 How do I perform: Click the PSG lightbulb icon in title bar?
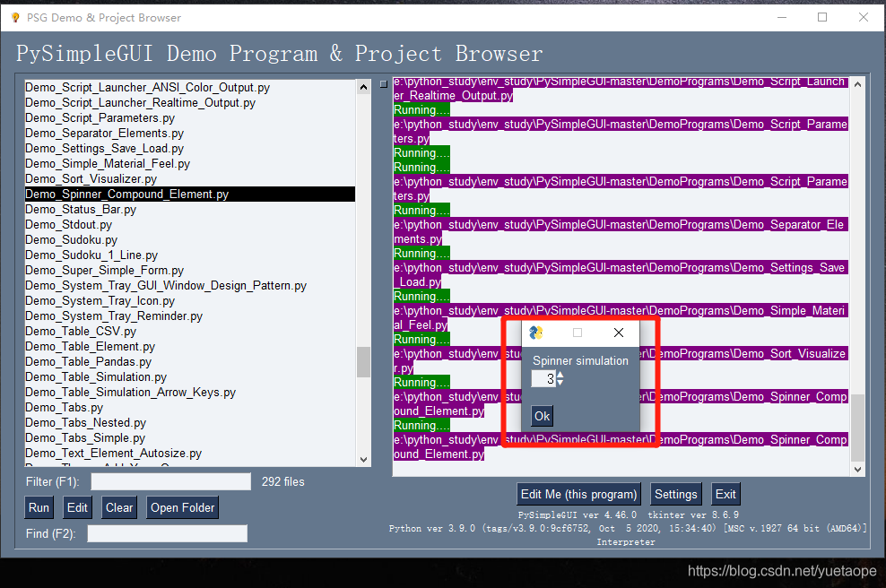pos(15,18)
